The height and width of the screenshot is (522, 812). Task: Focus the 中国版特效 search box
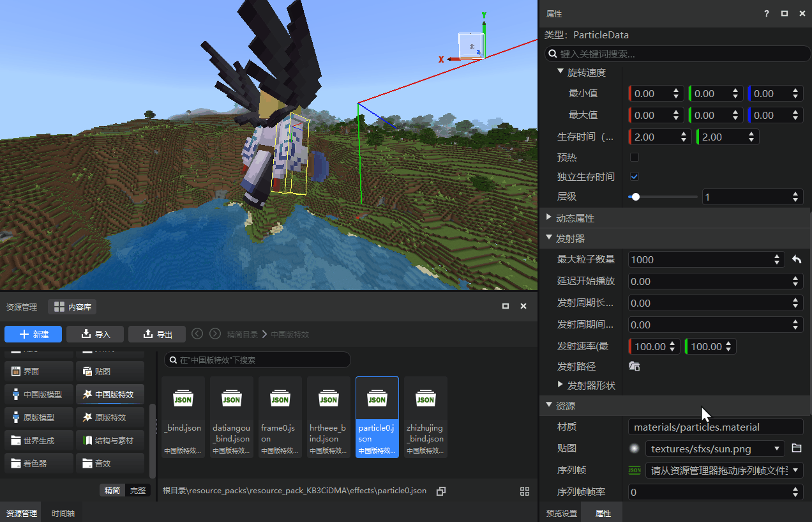[x=257, y=360]
